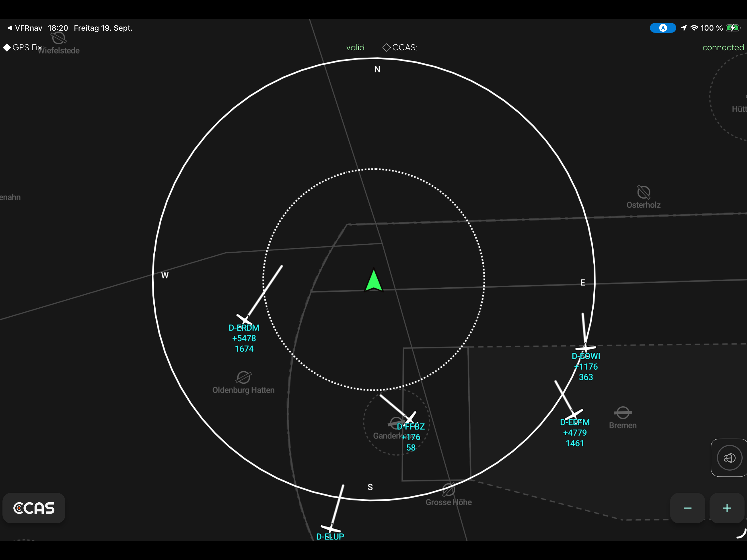The width and height of the screenshot is (747, 560).
Task: Tap the D-EOWI callsign label
Action: coord(586,356)
